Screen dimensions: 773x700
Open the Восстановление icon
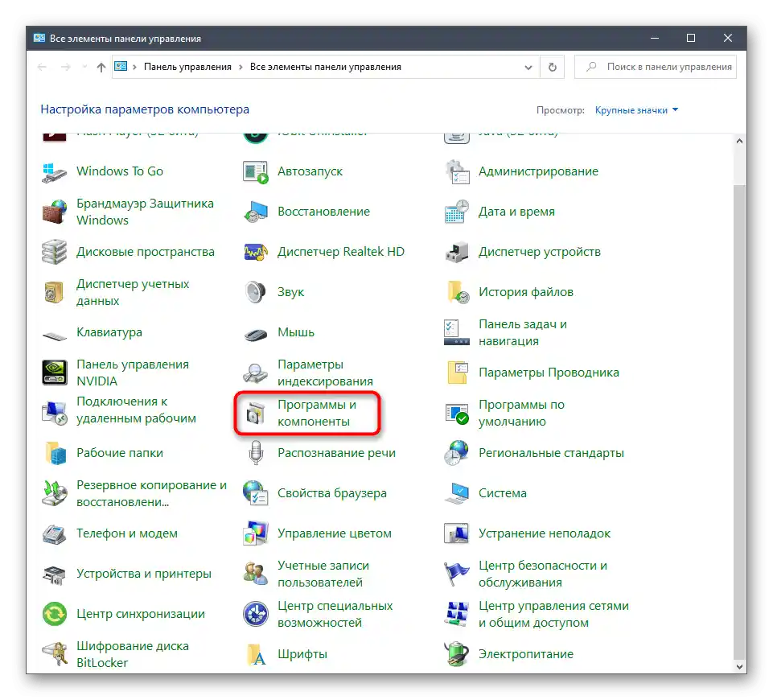[255, 212]
